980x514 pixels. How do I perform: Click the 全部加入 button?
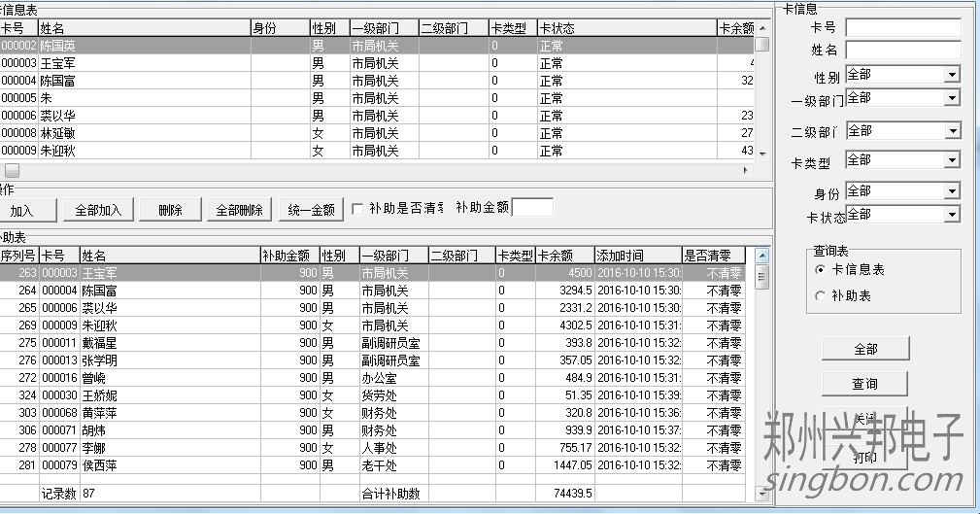coord(98,210)
